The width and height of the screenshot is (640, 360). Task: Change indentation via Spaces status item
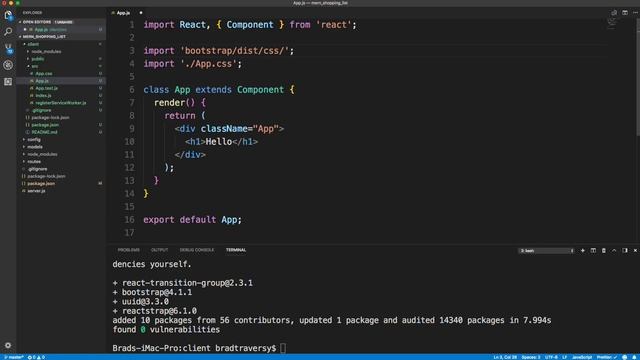[531, 357]
